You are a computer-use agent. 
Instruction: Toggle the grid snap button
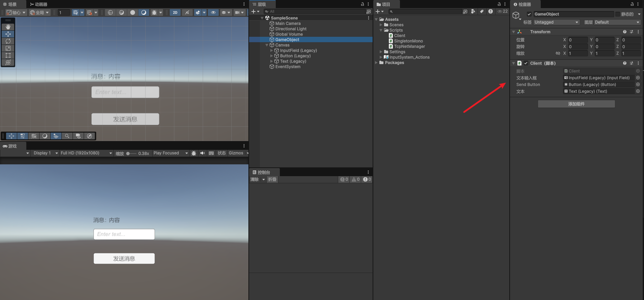point(89,12)
